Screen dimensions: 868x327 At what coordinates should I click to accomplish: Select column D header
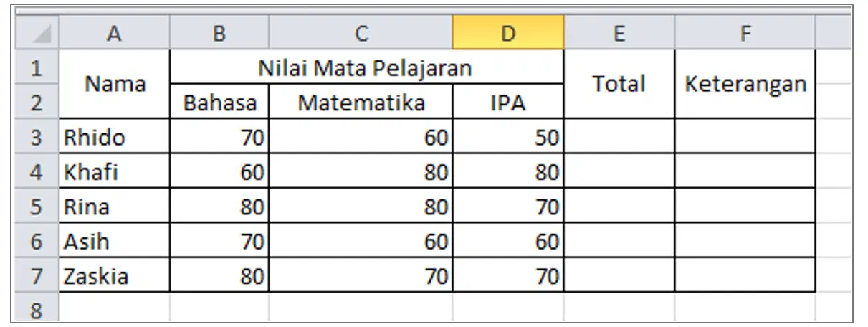(508, 32)
